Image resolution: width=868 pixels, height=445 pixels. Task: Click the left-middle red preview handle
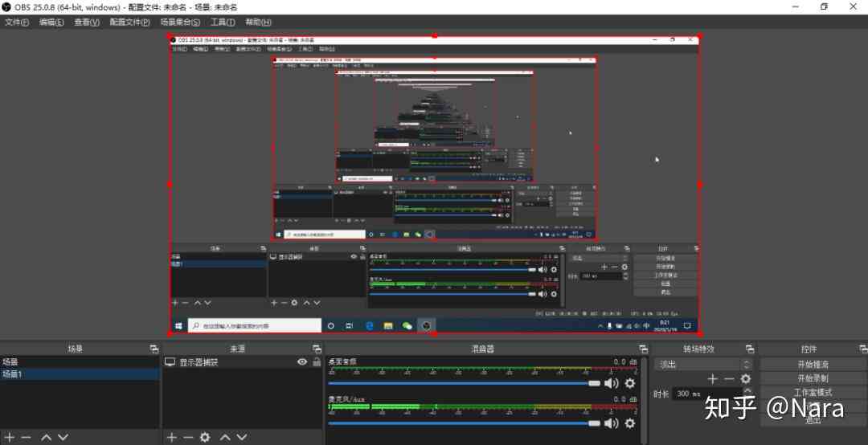170,185
